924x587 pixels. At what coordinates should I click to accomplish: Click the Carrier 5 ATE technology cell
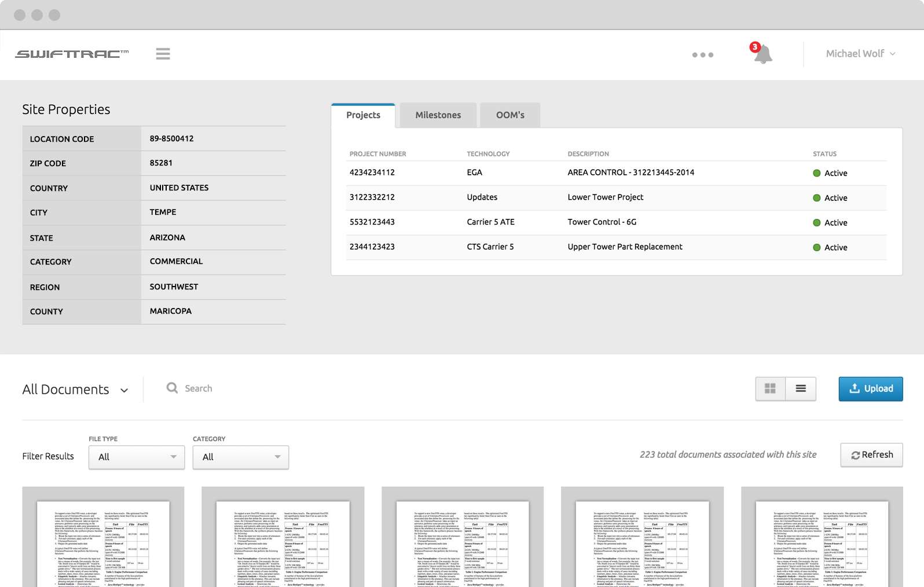[490, 222]
